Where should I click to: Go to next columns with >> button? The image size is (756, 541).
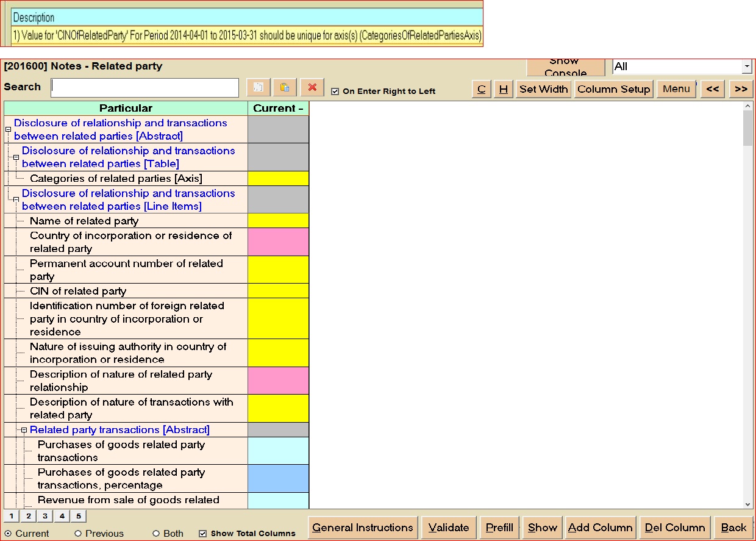(x=741, y=89)
